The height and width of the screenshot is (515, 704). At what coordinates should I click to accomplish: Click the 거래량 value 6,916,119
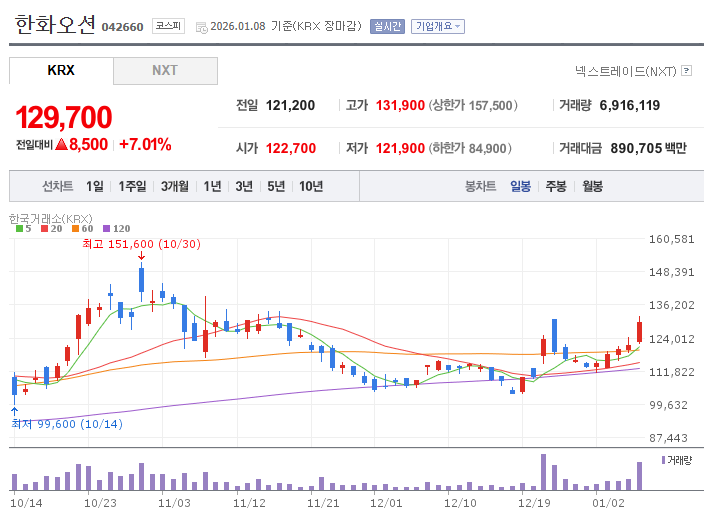pyautogui.click(x=629, y=106)
